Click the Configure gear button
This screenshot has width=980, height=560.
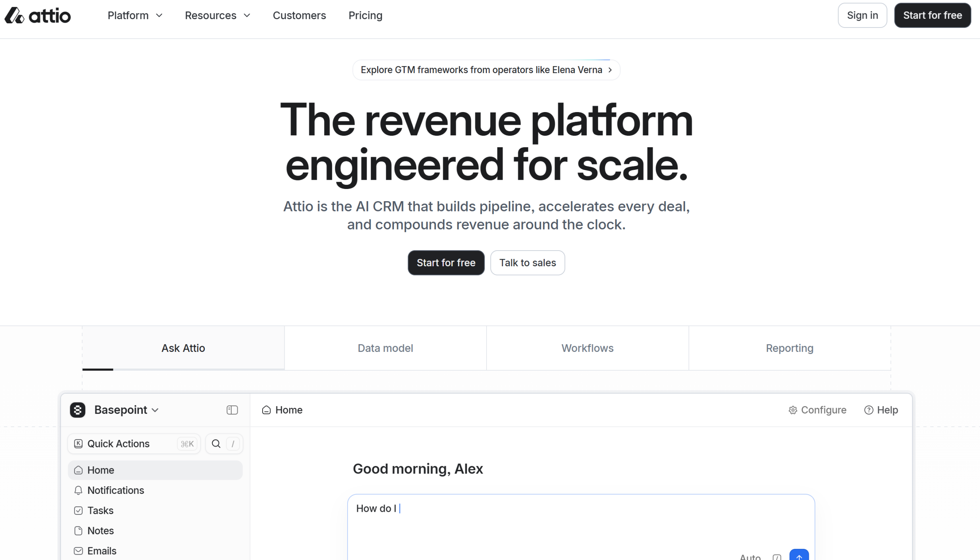click(x=817, y=410)
